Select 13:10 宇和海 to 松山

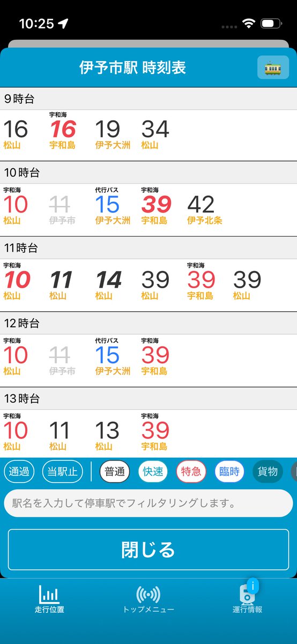tap(16, 431)
